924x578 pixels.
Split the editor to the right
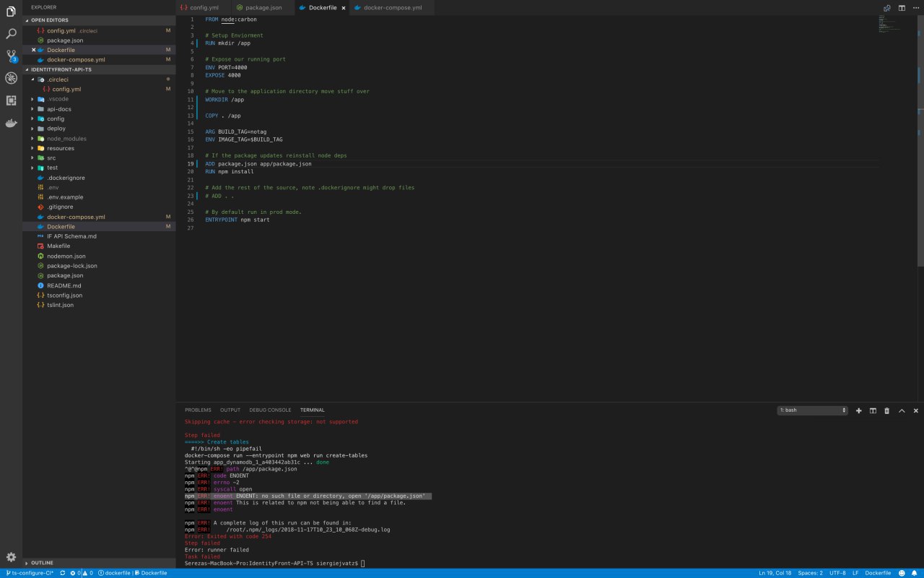coord(902,8)
